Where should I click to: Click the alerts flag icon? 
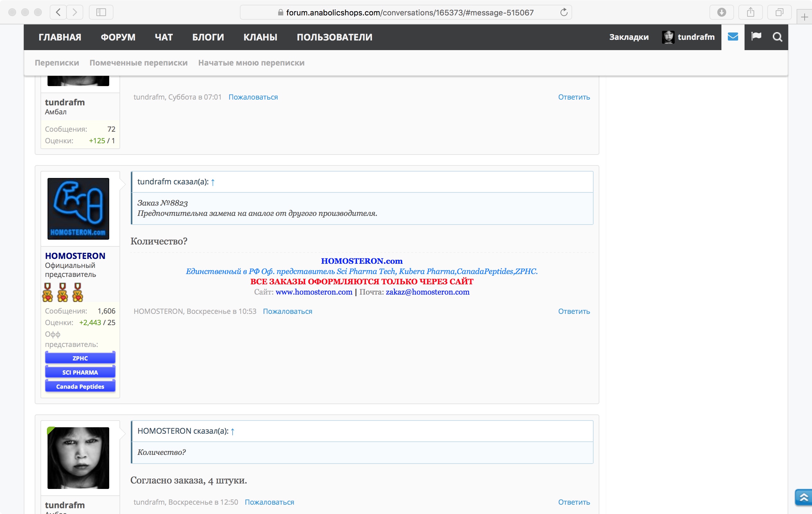click(756, 36)
